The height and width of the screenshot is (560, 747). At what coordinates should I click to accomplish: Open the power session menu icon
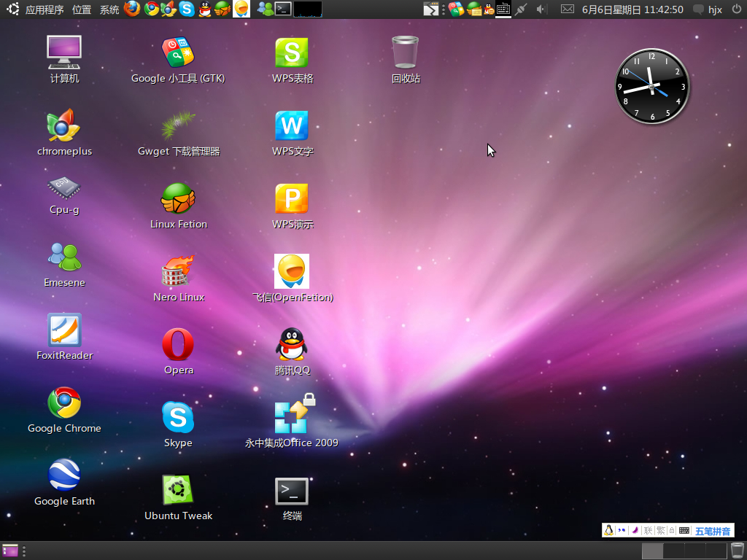(x=737, y=9)
